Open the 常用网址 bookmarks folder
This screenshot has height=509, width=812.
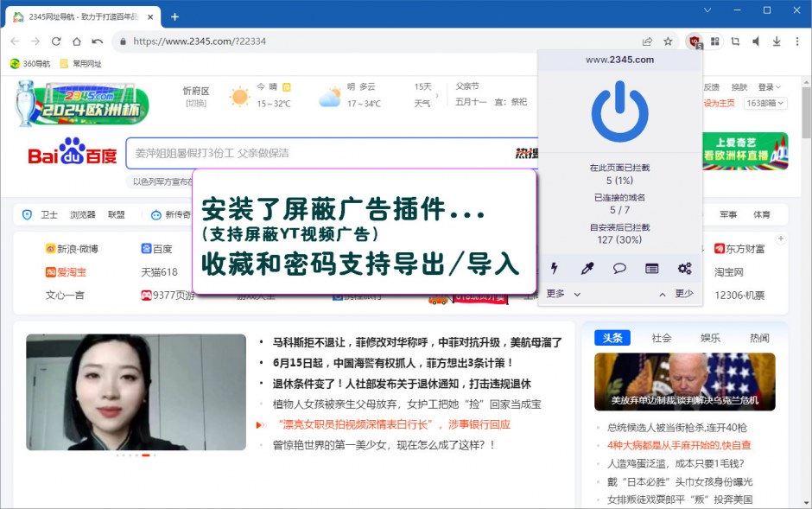pos(81,64)
